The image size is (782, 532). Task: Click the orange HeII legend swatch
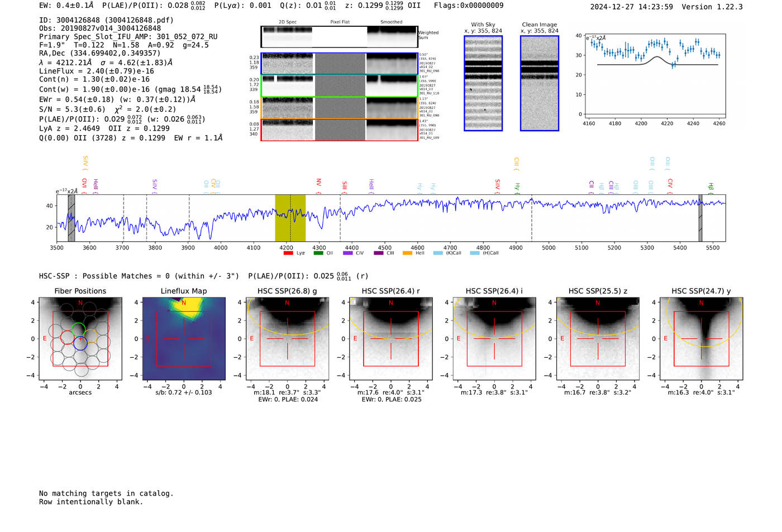[408, 253]
